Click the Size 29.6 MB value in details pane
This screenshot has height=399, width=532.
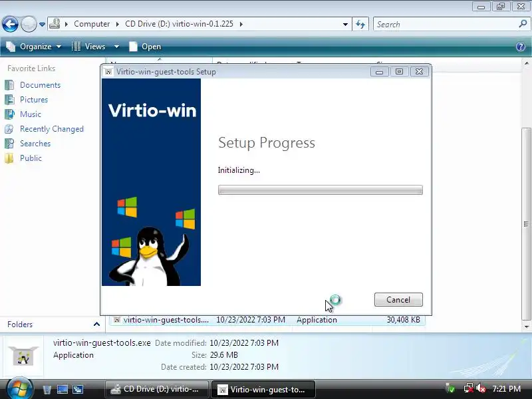(223, 355)
